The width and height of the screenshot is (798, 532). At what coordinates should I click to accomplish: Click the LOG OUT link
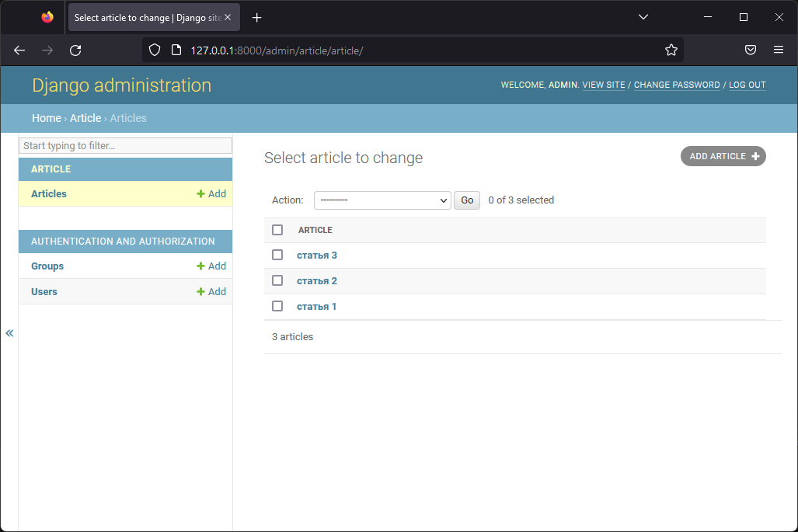coord(747,85)
